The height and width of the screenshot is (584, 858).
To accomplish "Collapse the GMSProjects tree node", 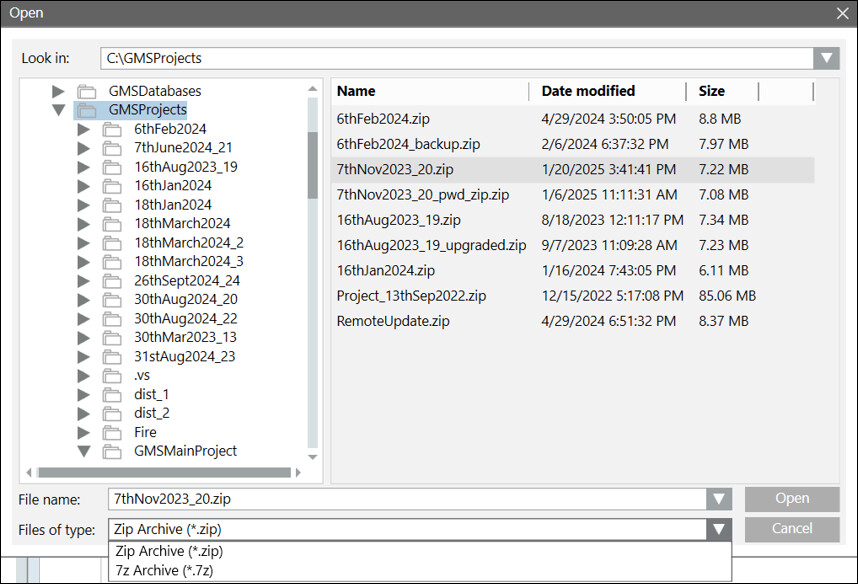I will pos(59,110).
